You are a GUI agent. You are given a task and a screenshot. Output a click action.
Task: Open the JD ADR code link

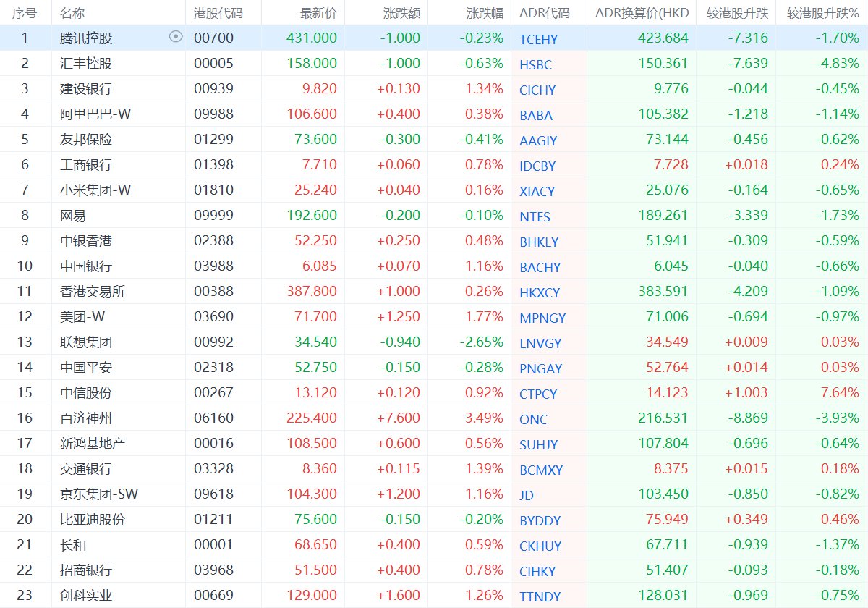coord(527,495)
